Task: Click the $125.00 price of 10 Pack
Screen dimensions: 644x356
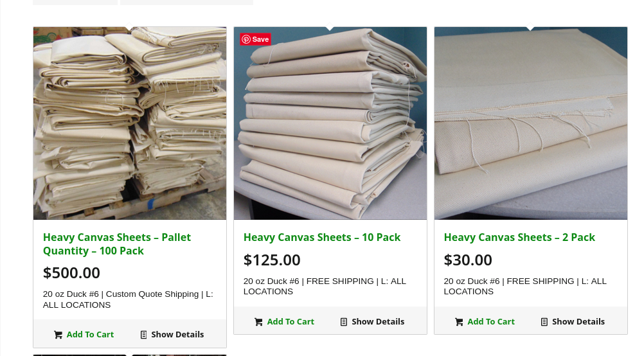Action: [272, 260]
